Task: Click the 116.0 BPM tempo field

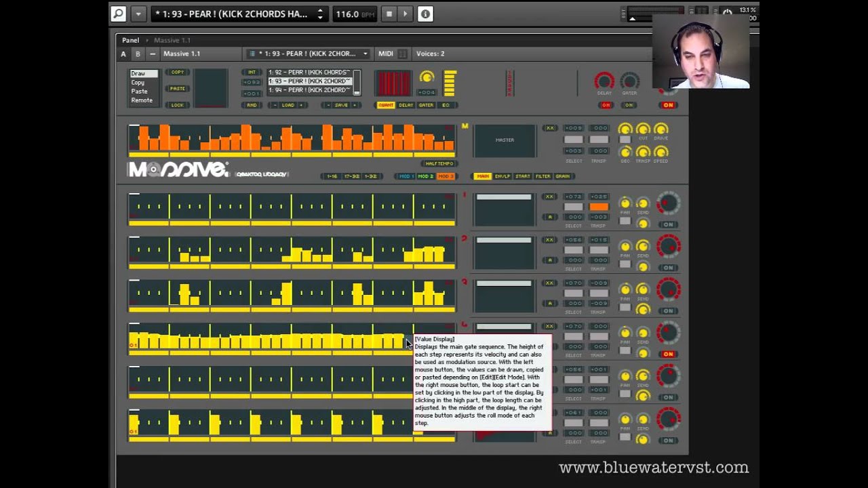Action: point(356,14)
